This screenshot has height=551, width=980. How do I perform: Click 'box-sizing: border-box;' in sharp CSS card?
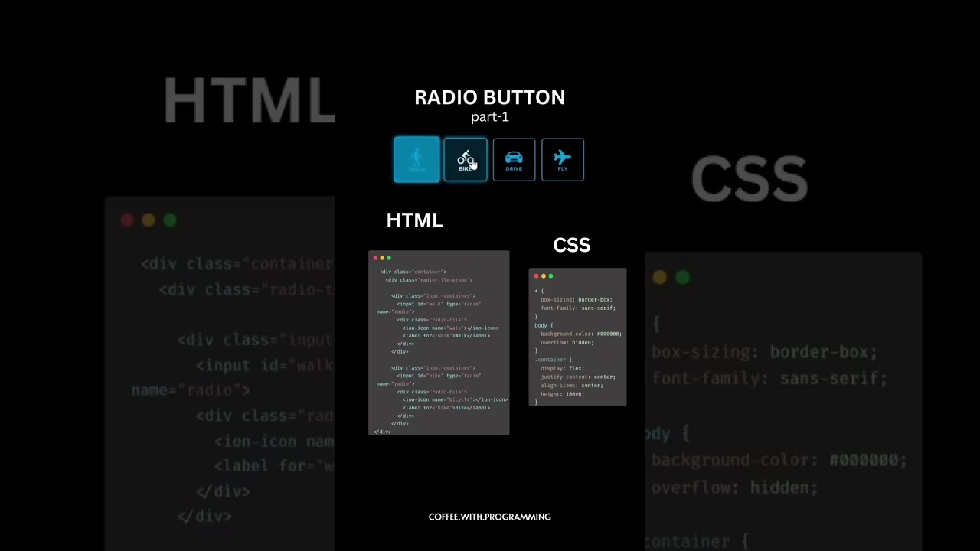pos(577,299)
